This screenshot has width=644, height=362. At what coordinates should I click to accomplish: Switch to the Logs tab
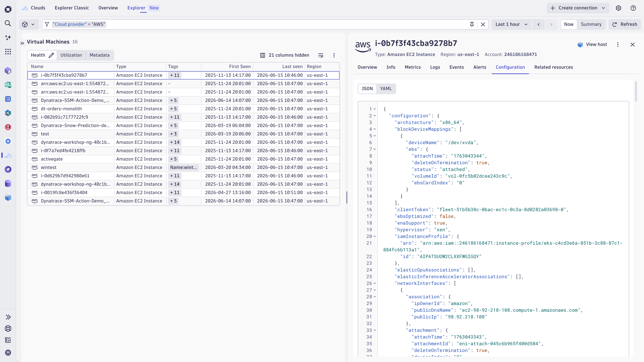[435, 67]
